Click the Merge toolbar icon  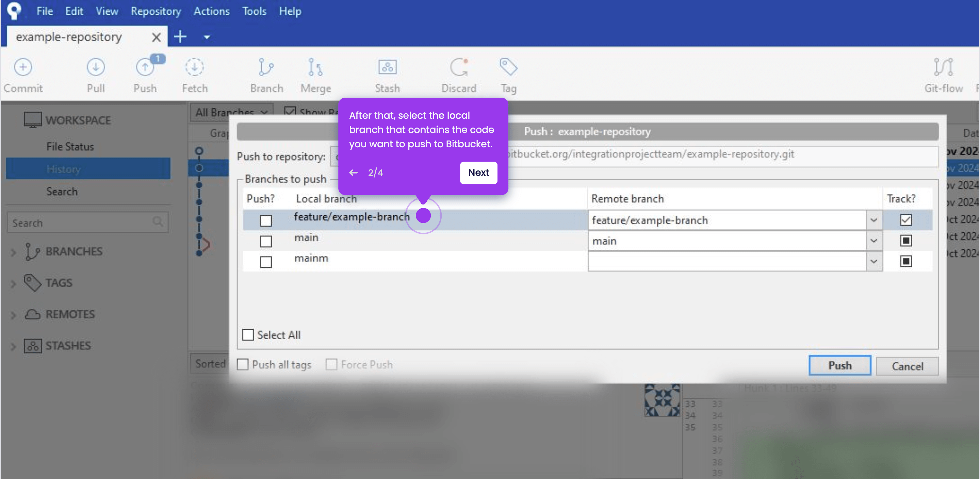tap(315, 67)
